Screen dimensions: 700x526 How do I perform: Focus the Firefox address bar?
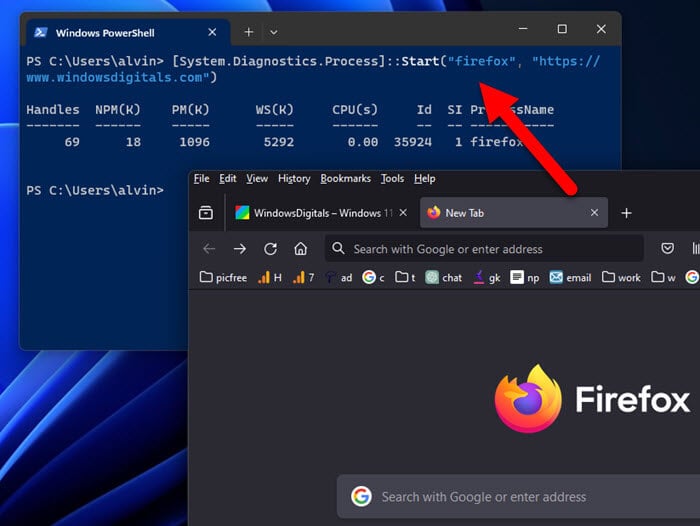point(484,248)
